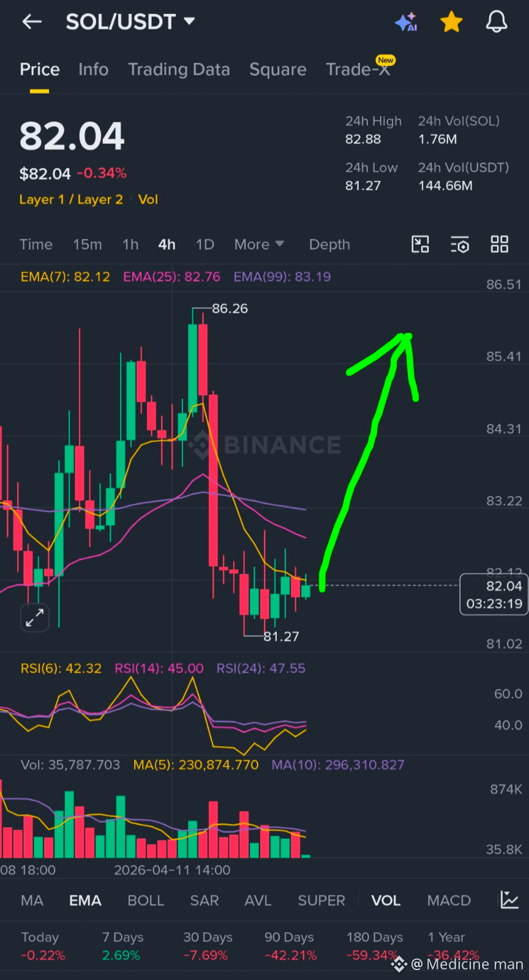This screenshot has width=529, height=980.
Task: Select the 15m timeframe
Action: point(88,244)
